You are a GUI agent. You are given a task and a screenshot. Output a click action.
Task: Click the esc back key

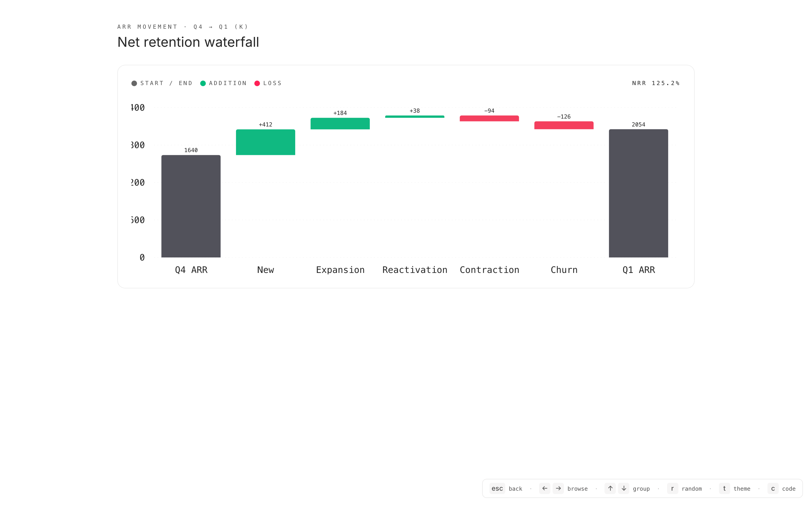coord(497,489)
